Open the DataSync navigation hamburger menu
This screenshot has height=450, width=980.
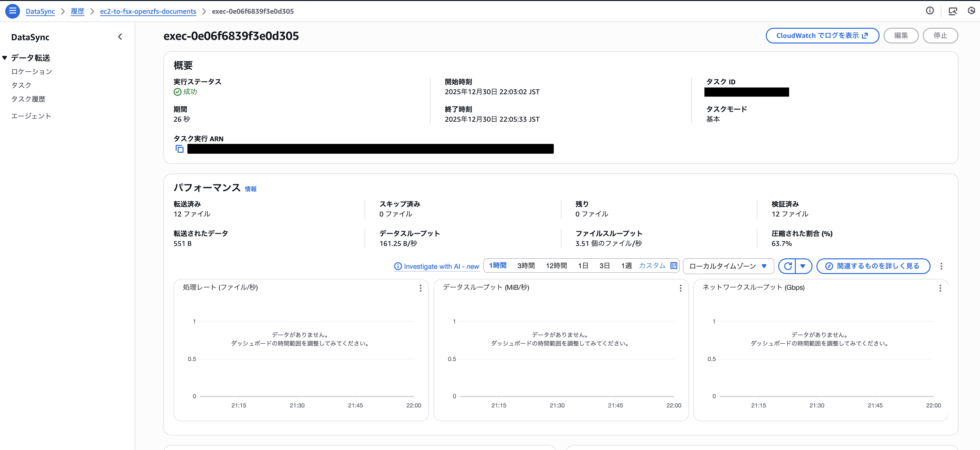(12, 11)
